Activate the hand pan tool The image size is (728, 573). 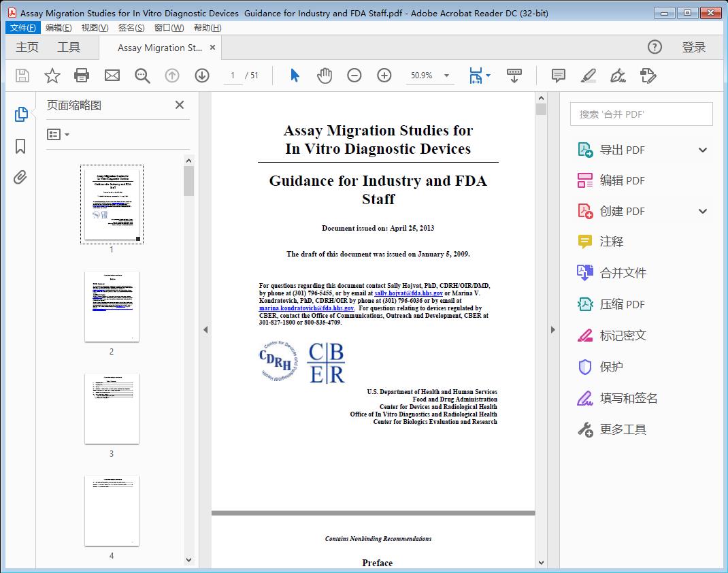click(x=325, y=76)
